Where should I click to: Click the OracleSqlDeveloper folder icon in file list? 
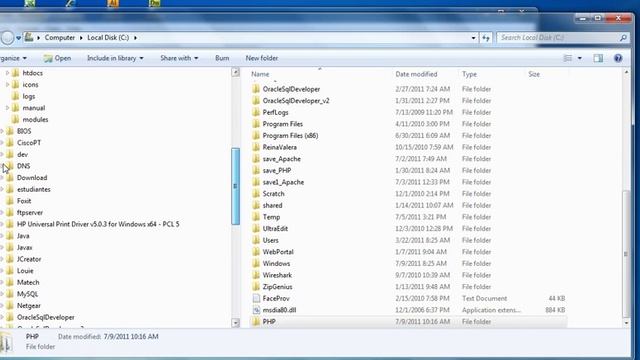coord(256,89)
